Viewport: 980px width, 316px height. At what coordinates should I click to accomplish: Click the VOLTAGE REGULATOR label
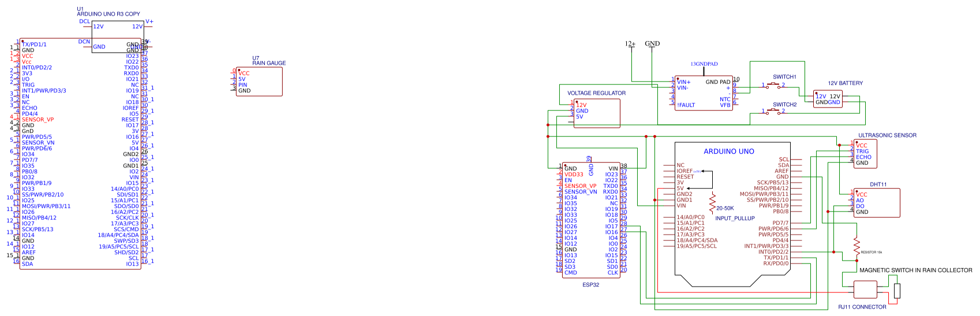(x=596, y=93)
